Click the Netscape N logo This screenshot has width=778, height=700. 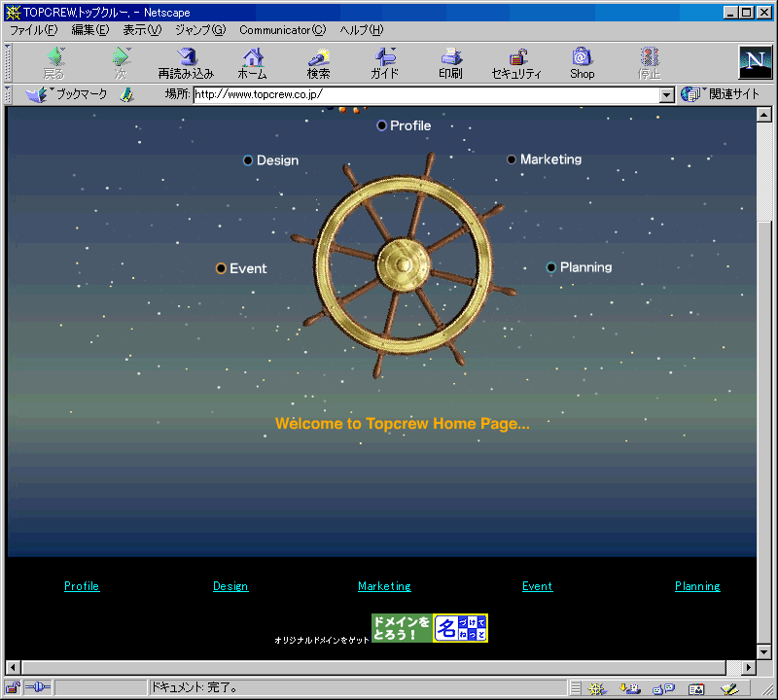(x=756, y=62)
